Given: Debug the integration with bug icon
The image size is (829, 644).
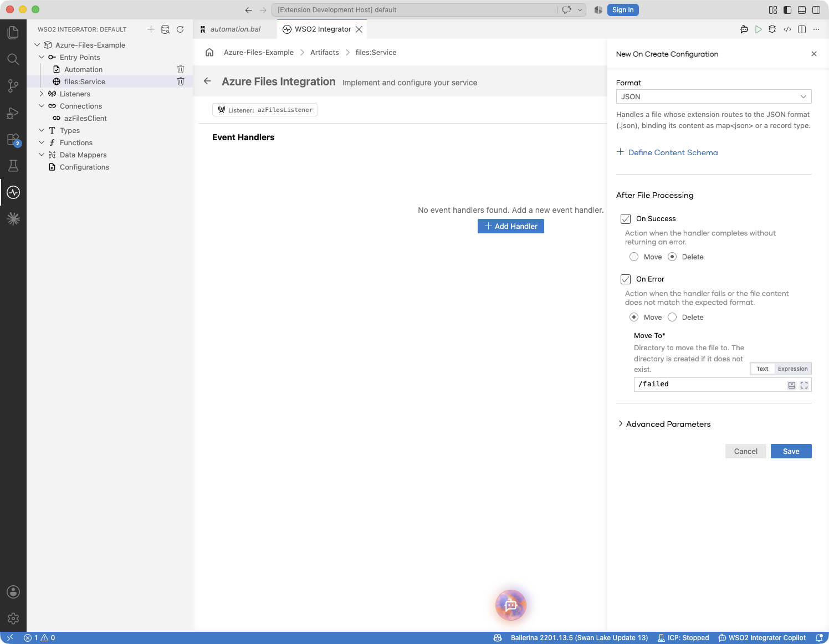Looking at the screenshot, I should pos(772,29).
